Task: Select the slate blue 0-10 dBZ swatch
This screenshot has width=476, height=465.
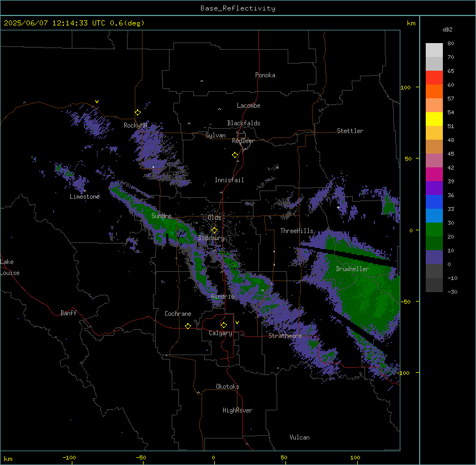Action: [x=434, y=257]
